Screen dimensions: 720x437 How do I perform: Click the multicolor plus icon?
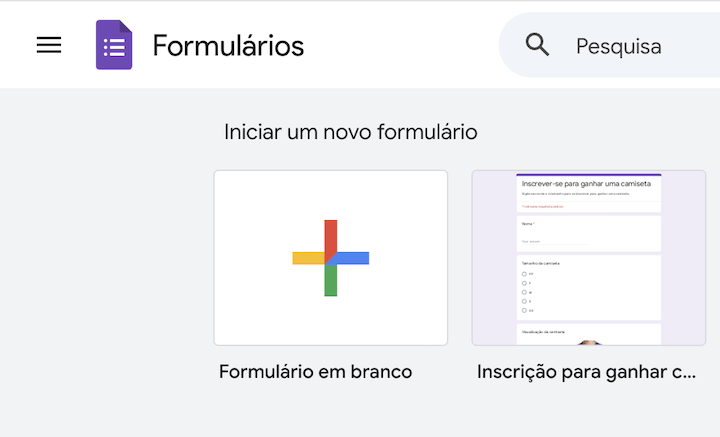tap(331, 258)
